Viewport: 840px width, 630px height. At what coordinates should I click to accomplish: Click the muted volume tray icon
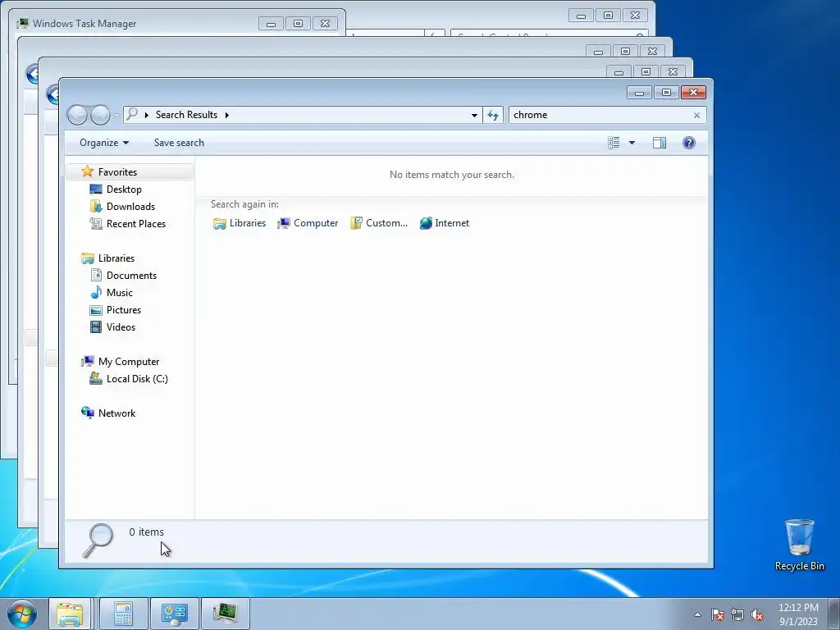click(757, 614)
